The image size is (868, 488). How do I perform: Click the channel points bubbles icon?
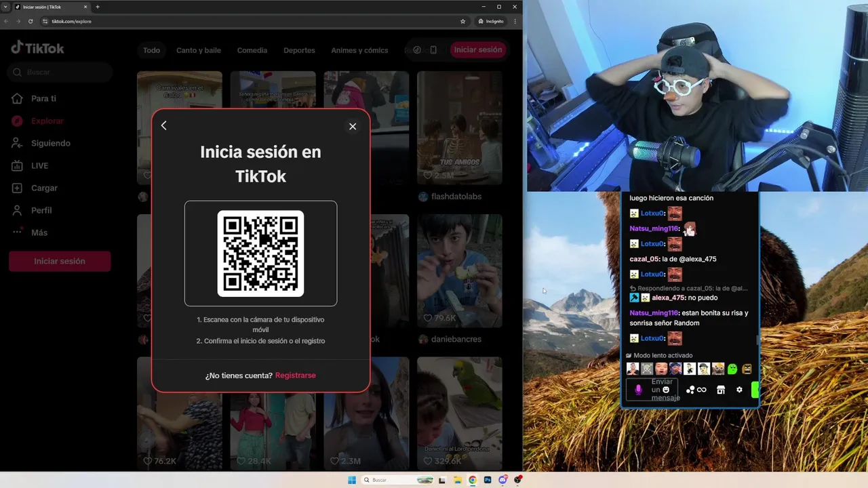tap(690, 390)
